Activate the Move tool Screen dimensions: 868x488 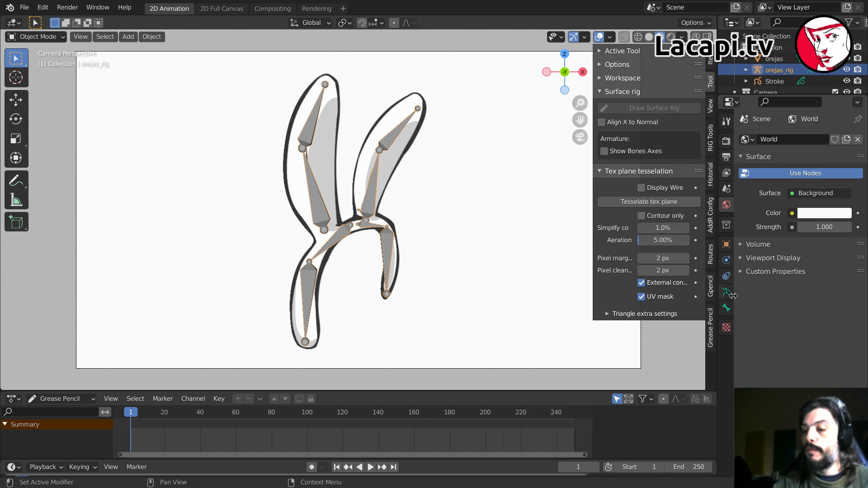click(x=16, y=99)
